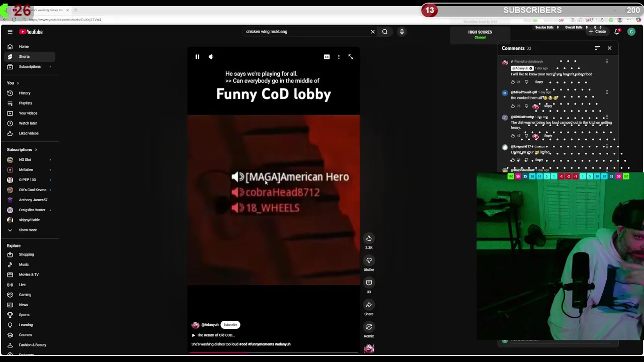Expand the You section
Image resolution: width=644 pixels, height=362 pixels.
(x=13, y=83)
